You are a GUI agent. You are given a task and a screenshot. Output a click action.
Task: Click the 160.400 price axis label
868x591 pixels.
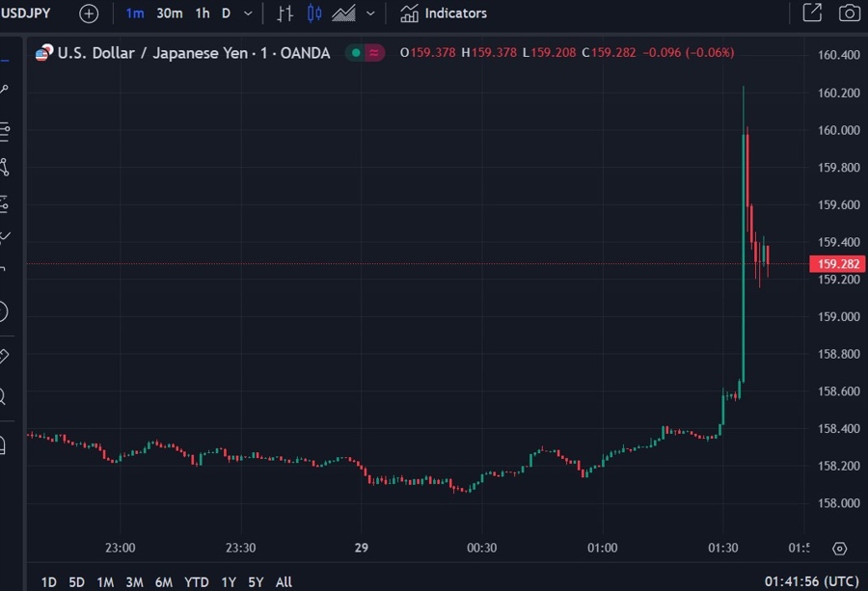[x=839, y=55]
